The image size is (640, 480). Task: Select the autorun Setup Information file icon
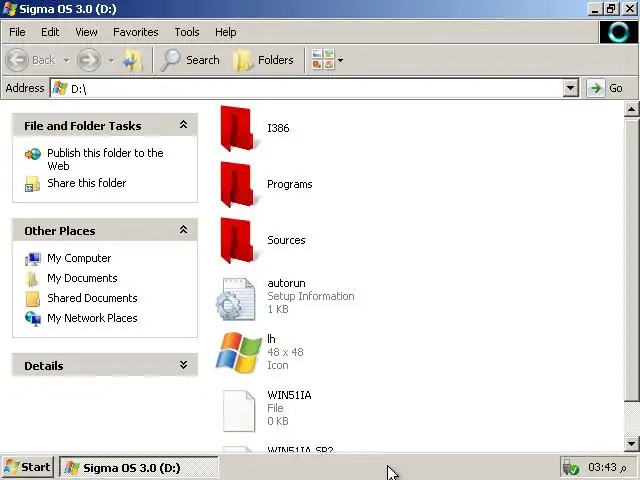coord(237,299)
